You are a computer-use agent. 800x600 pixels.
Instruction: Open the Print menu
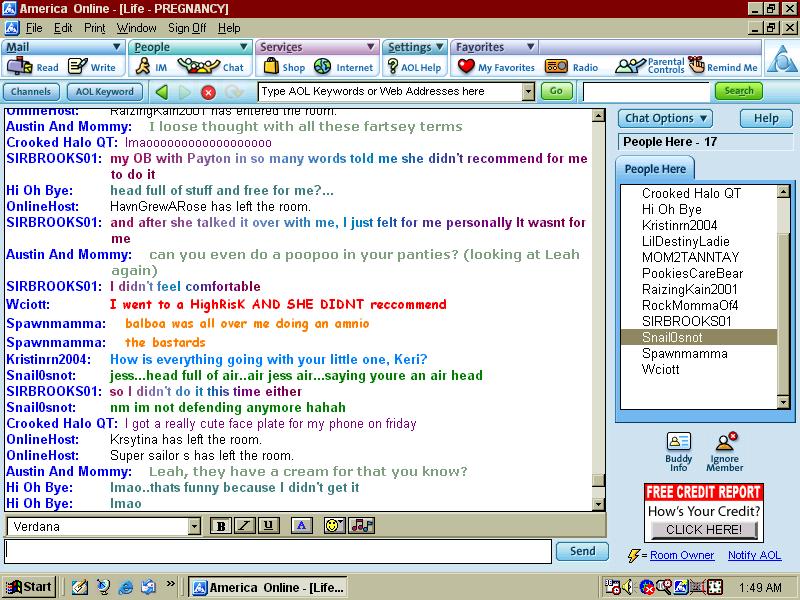point(95,28)
